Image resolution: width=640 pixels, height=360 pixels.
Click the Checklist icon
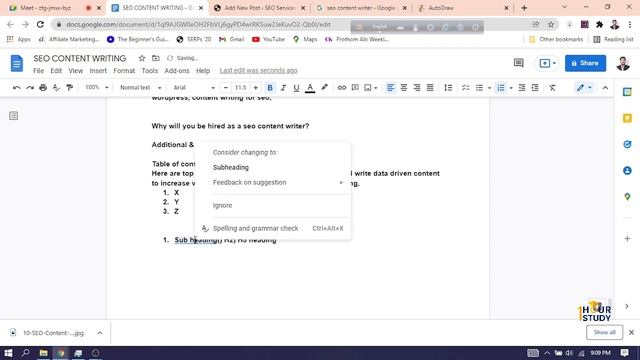point(466,88)
